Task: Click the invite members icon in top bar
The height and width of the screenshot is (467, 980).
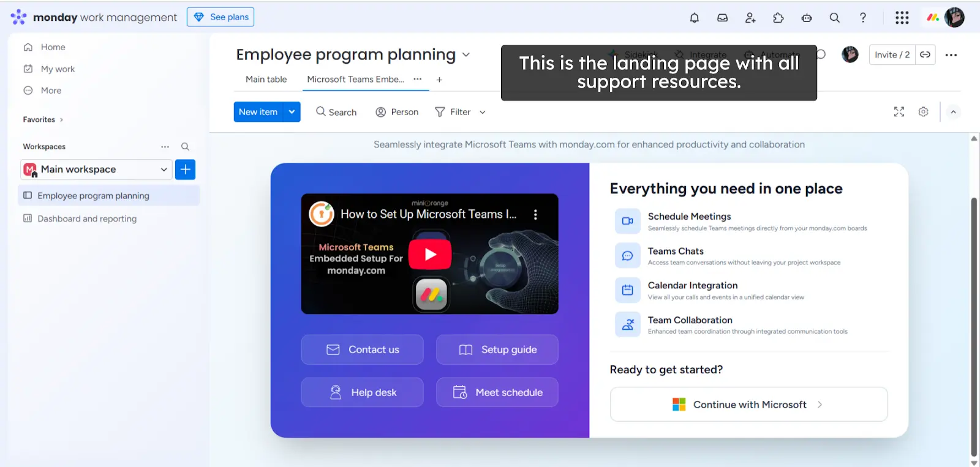Action: coord(750,18)
